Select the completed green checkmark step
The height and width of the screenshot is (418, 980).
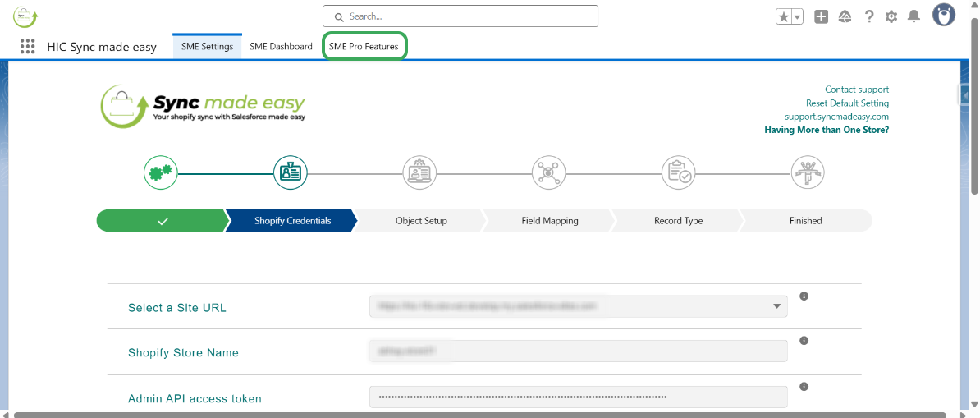tap(163, 221)
